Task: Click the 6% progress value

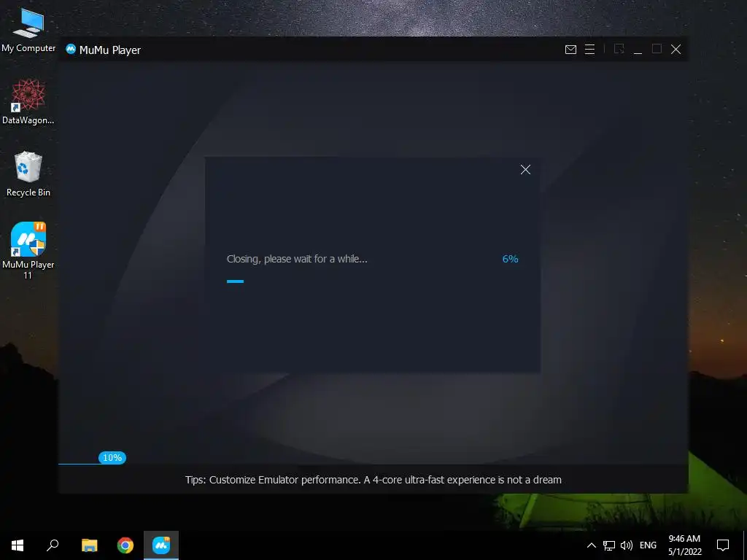Action: tap(510, 259)
